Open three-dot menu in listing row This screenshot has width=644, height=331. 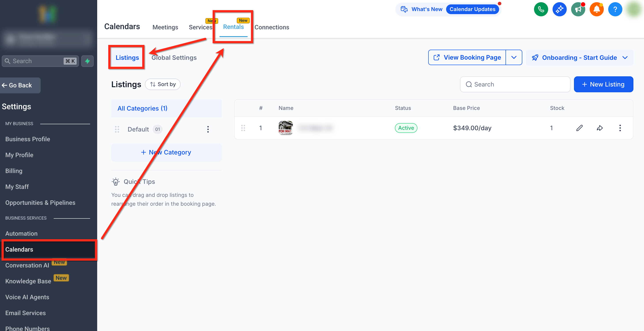(x=620, y=128)
